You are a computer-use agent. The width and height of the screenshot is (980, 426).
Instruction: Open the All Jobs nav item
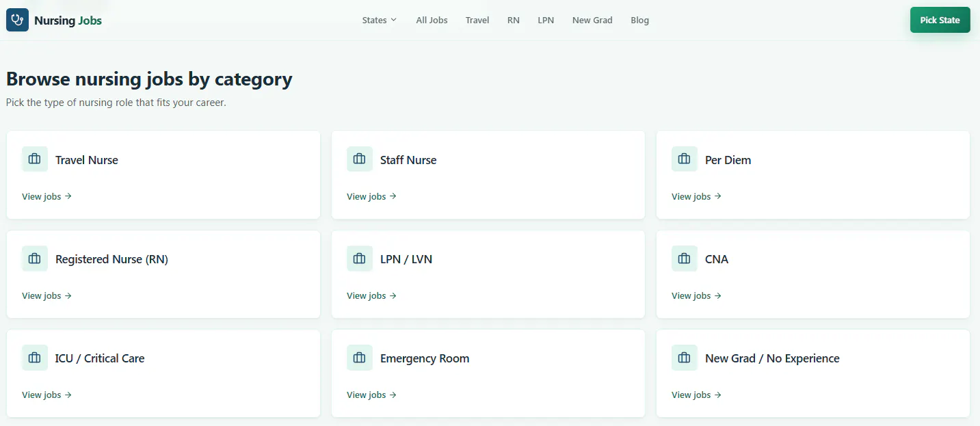tap(432, 21)
